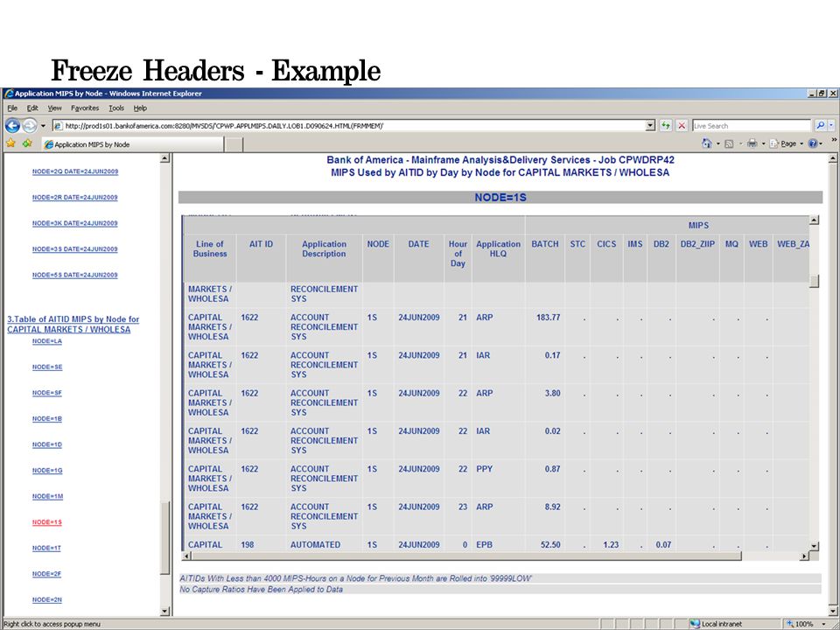
Task: Open the Table of AITID MIPS by Node link
Action: click(x=73, y=324)
